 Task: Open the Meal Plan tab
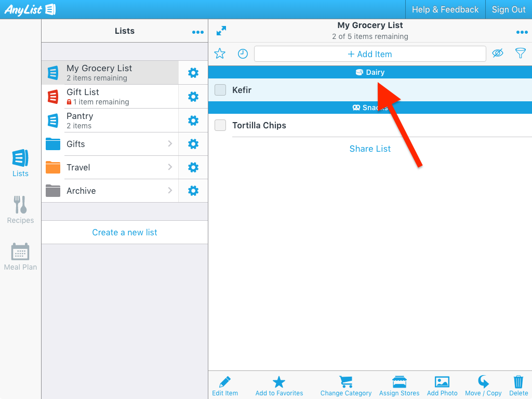[20, 257]
